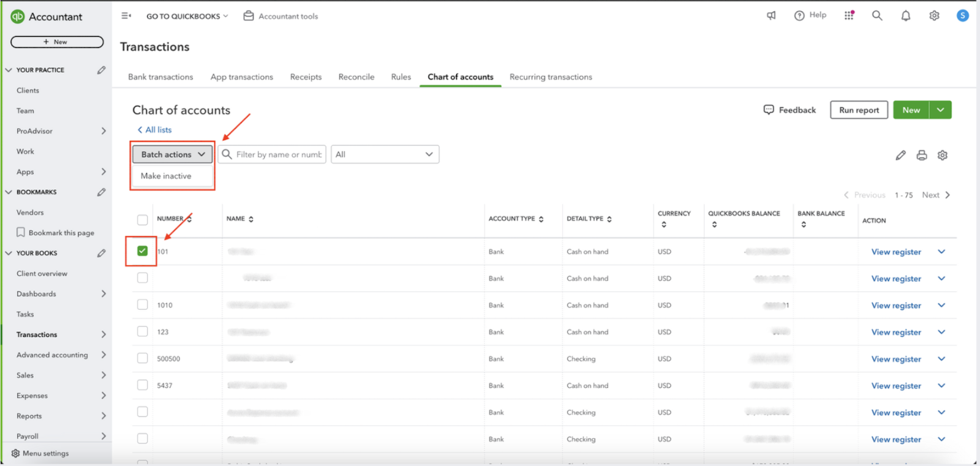The height and width of the screenshot is (466, 980).
Task: Open Clients in the sidebar
Action: [28, 91]
